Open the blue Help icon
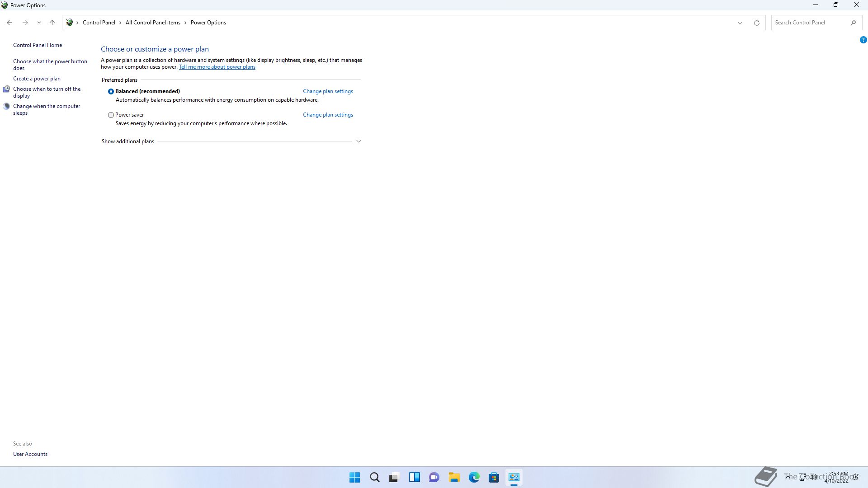 pyautogui.click(x=863, y=40)
